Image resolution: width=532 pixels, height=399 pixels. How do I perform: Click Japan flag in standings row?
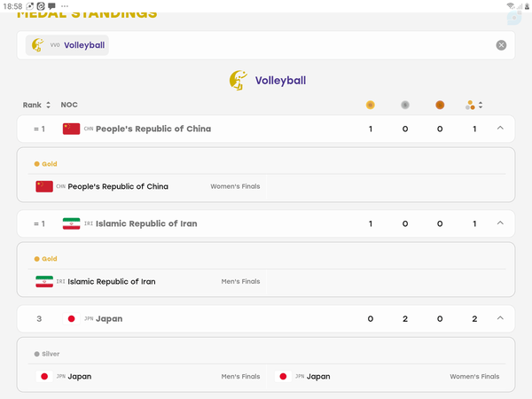[x=71, y=319]
